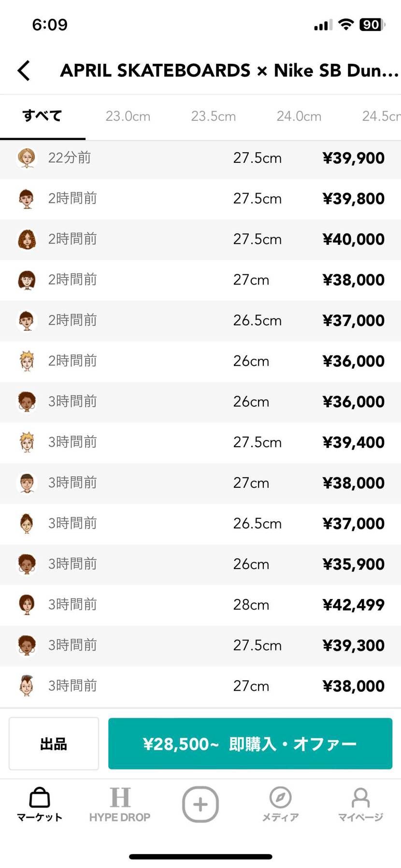Open the ¥39,400 27.5cm listing
Screen dimensions: 401x868
pyautogui.click(x=200, y=442)
